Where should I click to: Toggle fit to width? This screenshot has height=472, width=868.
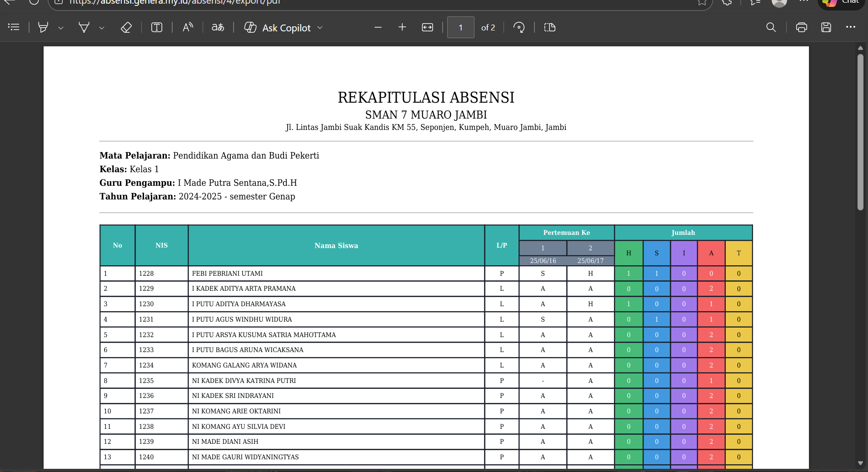[428, 27]
